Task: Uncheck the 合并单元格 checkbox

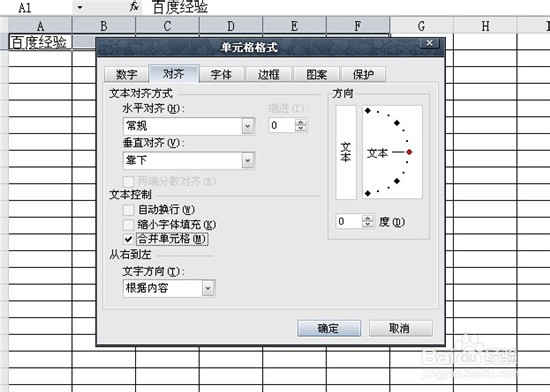Action: tap(128, 239)
